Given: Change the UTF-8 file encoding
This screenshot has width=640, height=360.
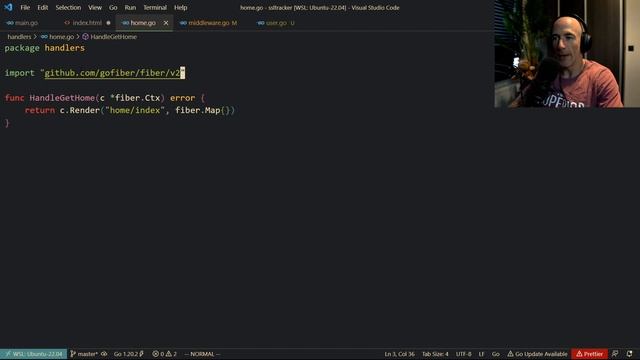Looking at the screenshot, I should 463,354.
